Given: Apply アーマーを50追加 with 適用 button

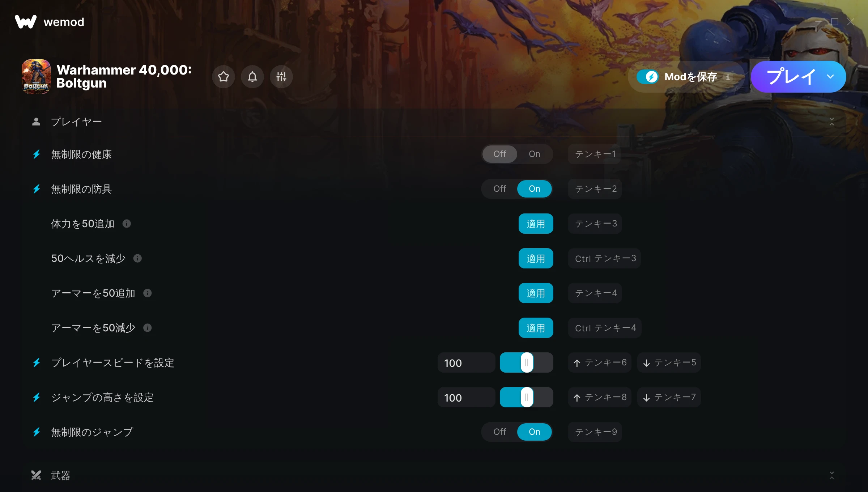Looking at the screenshot, I should pos(536,293).
